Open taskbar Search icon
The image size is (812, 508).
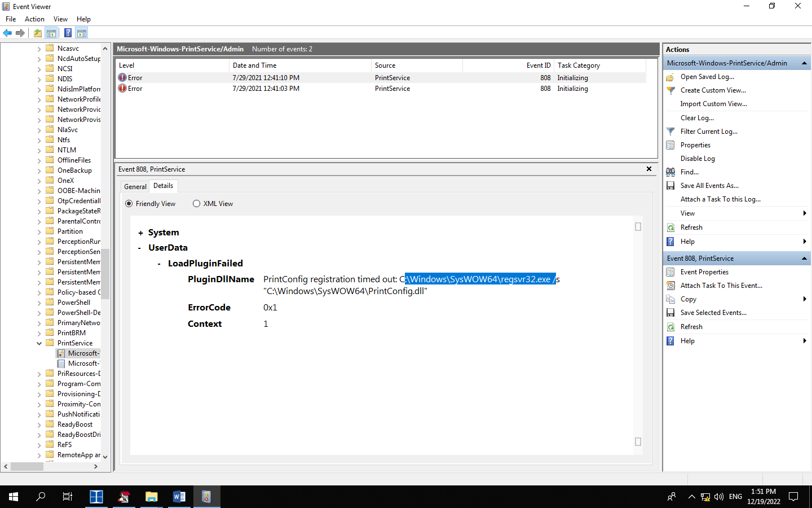pos(41,497)
